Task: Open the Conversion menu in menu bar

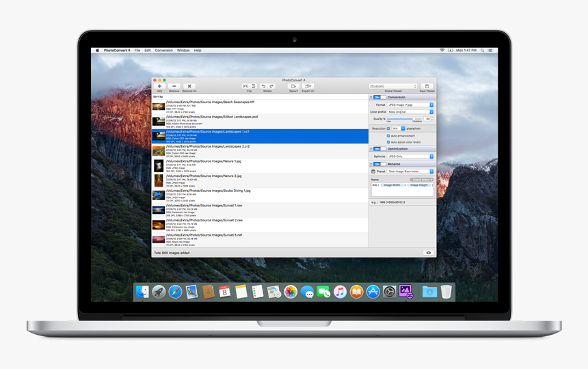Action: pos(163,51)
